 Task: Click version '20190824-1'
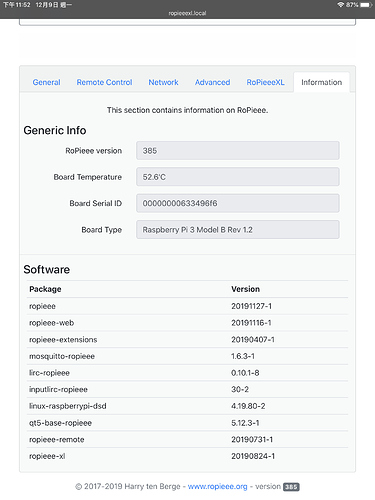click(x=253, y=456)
